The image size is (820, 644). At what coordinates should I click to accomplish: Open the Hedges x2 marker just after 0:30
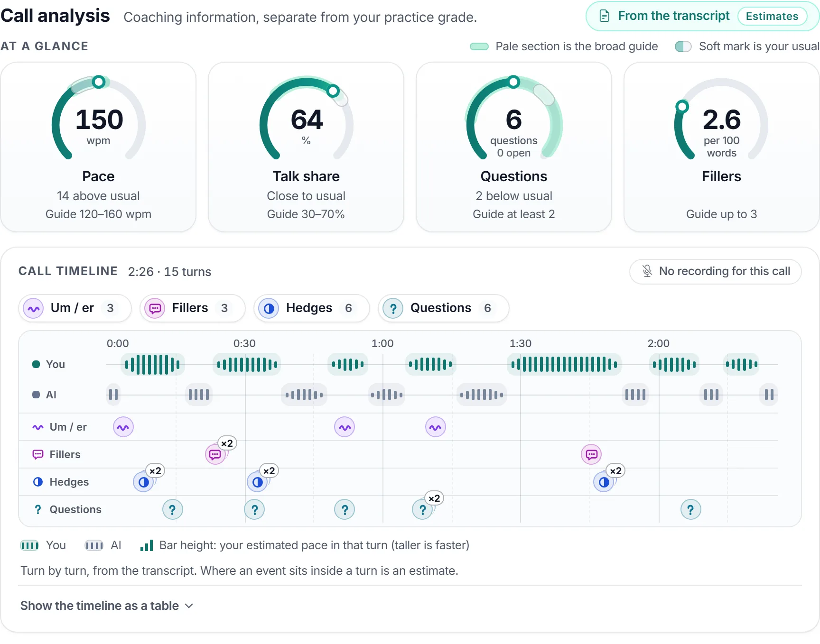coord(257,482)
